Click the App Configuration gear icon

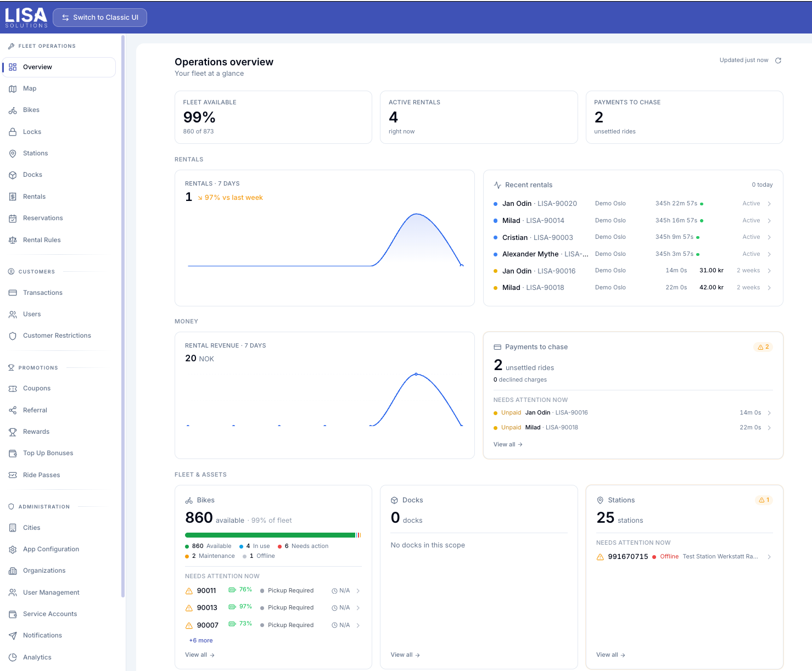[13, 550]
